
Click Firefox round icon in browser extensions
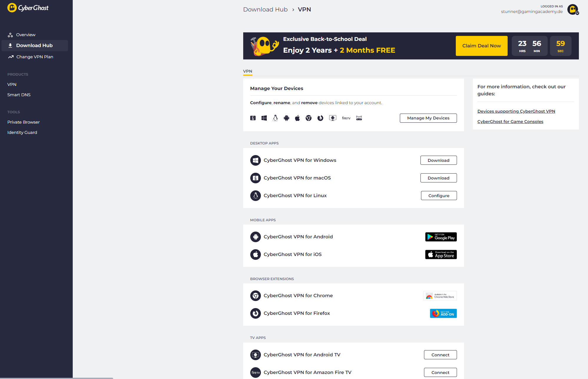(x=256, y=313)
